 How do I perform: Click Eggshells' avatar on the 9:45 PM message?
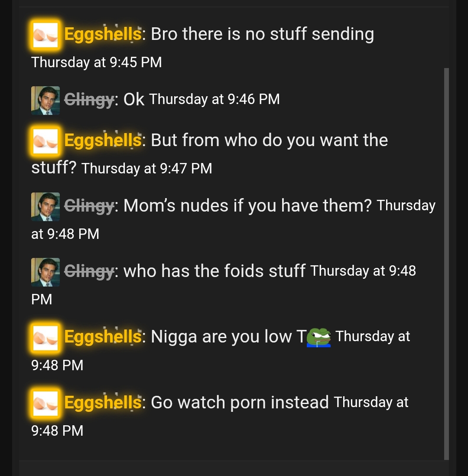click(45, 35)
